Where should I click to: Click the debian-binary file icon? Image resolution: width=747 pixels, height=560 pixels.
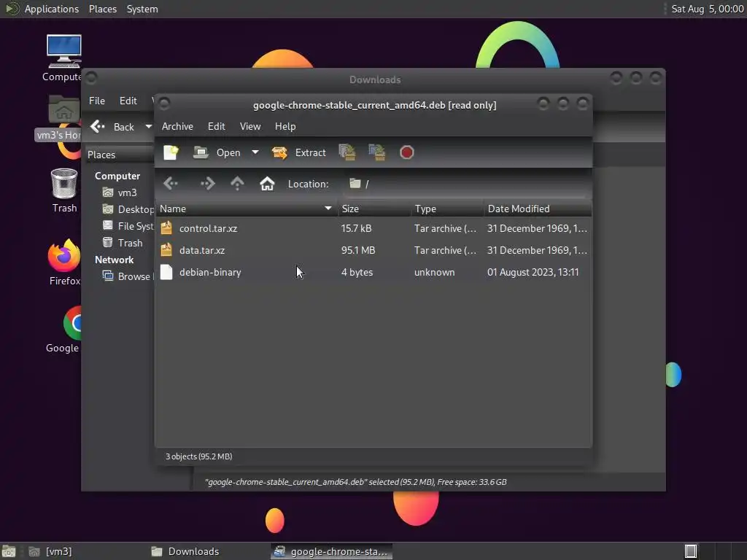point(166,272)
